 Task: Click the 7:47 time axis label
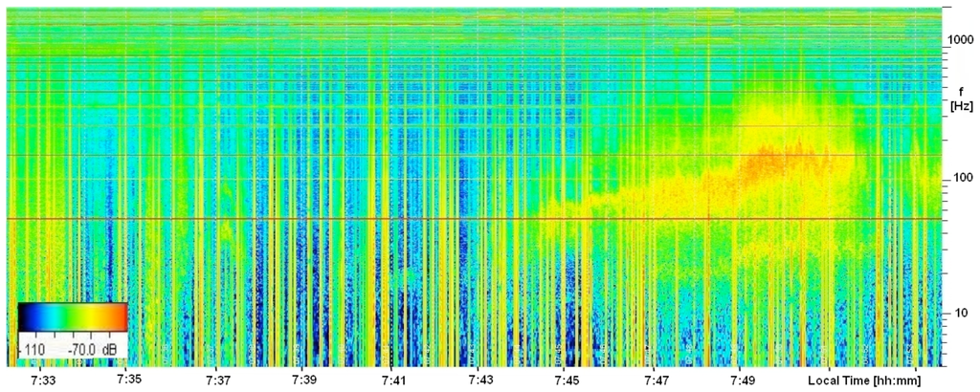coord(657,381)
